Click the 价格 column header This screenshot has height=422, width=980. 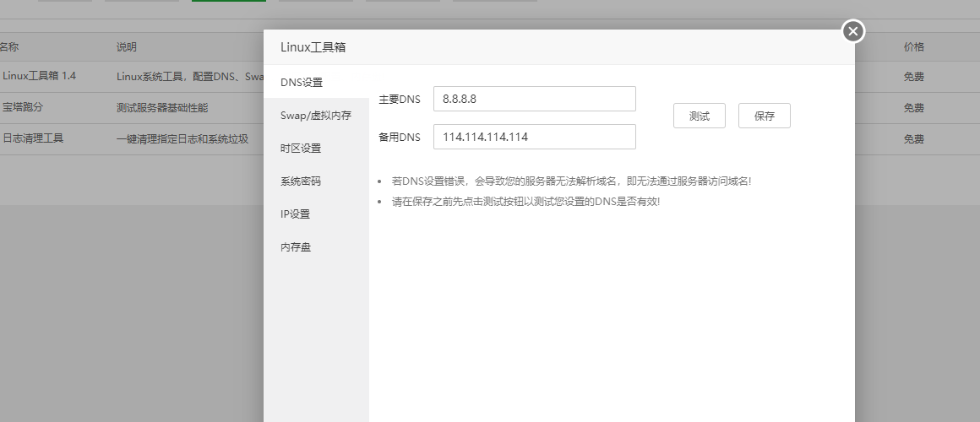click(914, 46)
